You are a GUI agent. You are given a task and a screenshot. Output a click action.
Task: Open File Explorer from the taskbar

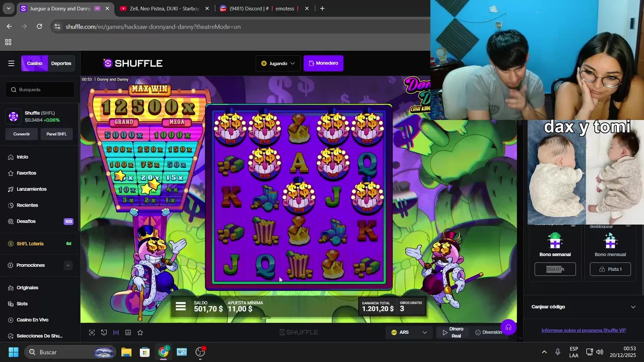pyautogui.click(x=126, y=352)
